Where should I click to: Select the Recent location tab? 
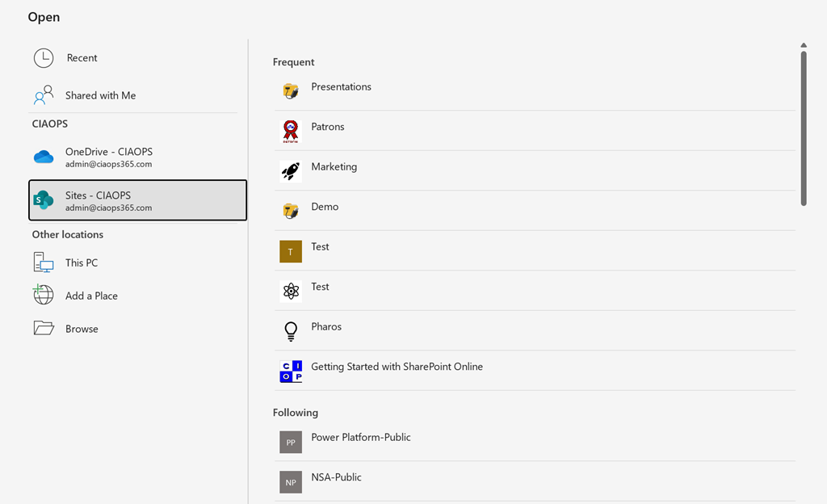[82, 58]
